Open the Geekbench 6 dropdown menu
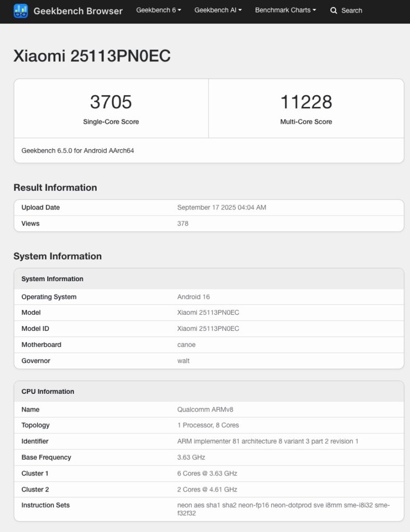 (158, 10)
